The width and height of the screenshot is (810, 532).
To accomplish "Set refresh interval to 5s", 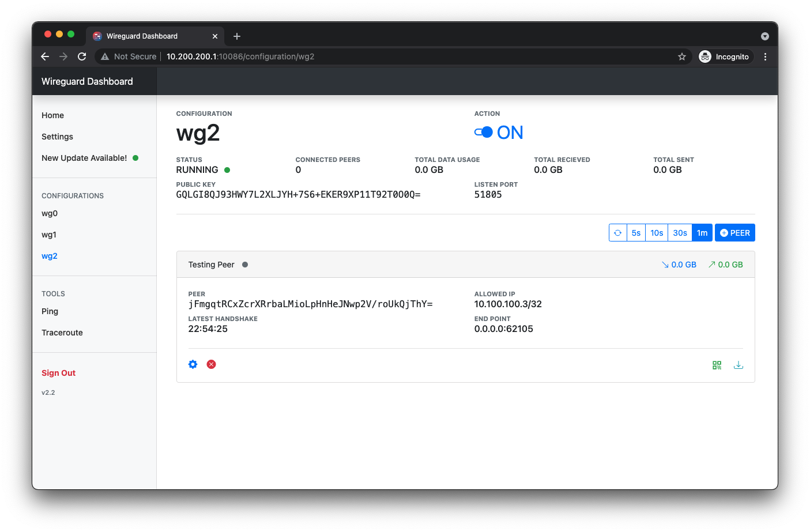I will tap(636, 233).
